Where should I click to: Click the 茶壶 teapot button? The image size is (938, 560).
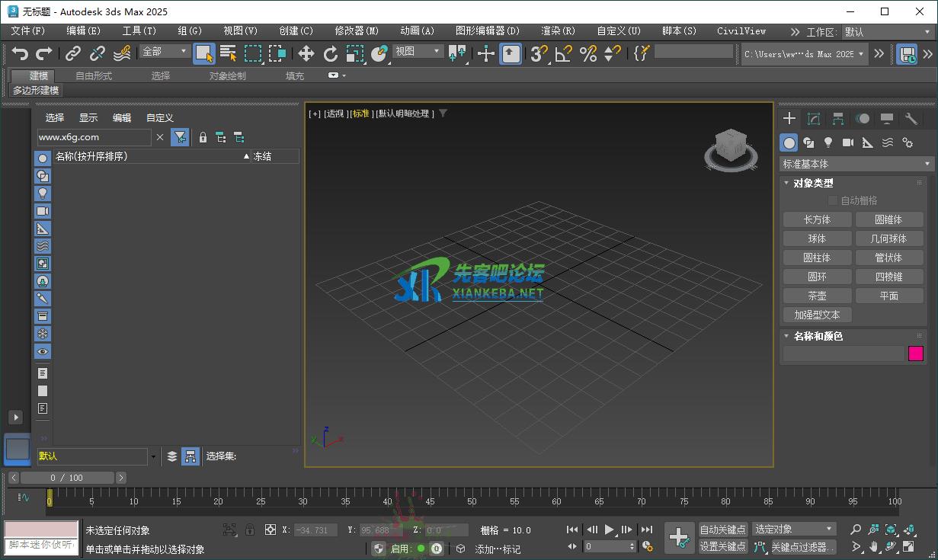tap(817, 296)
